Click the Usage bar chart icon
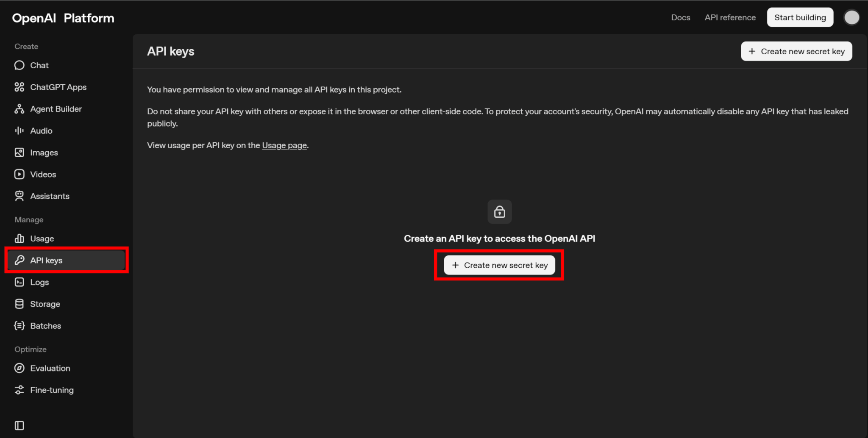This screenshot has height=438, width=868. click(x=19, y=238)
